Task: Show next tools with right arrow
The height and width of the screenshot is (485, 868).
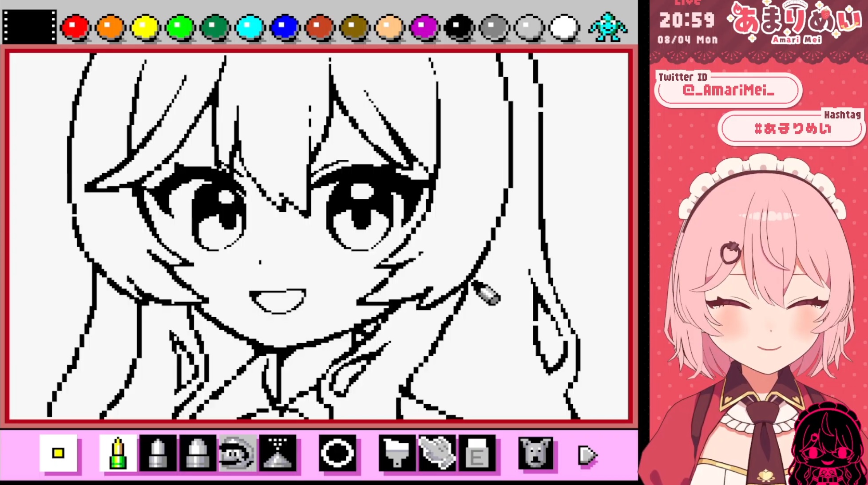Action: pos(587,455)
